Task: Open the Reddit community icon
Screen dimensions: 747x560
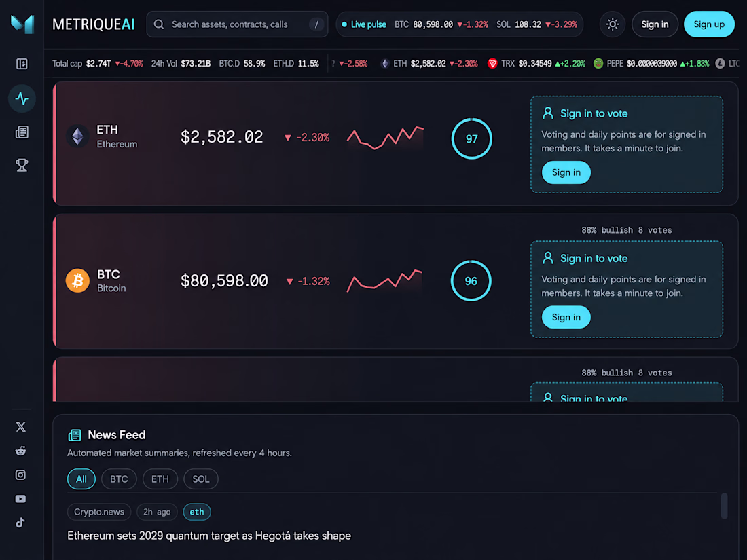Action: (20, 451)
